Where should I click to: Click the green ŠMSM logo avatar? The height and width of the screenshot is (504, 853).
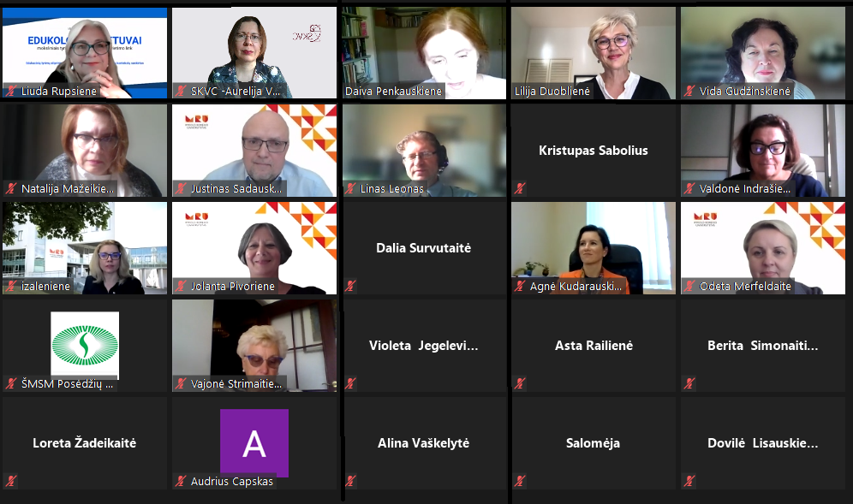point(85,345)
